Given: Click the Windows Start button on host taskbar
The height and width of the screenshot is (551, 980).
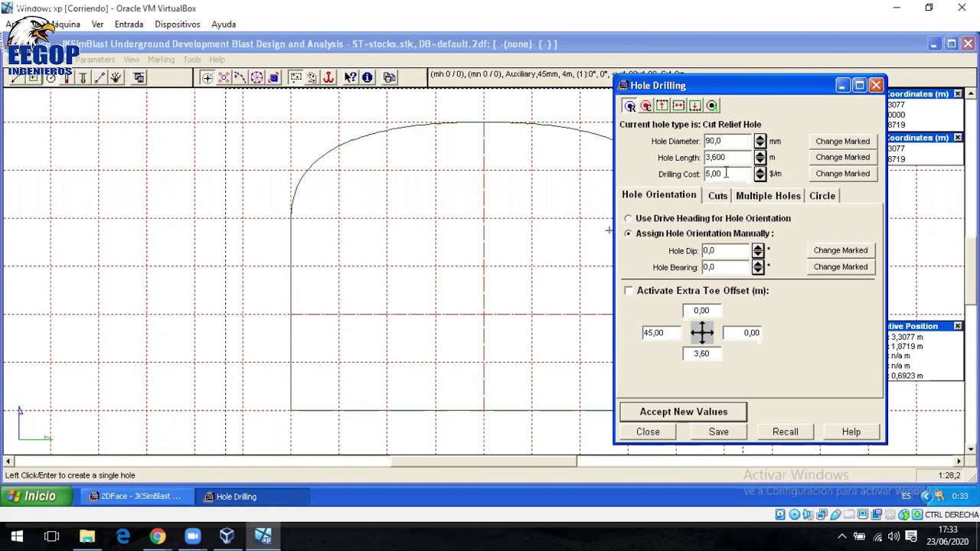Looking at the screenshot, I should pyautogui.click(x=17, y=536).
